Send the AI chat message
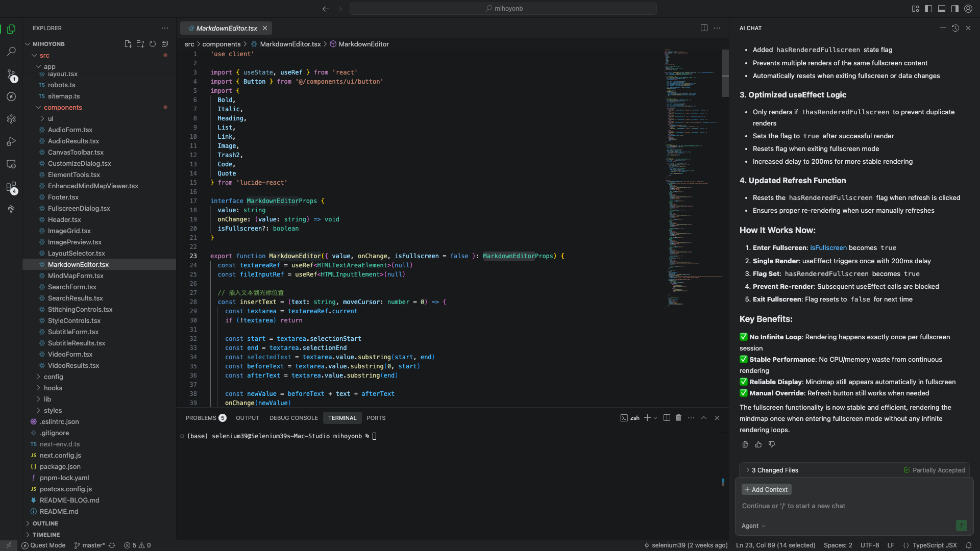Image resolution: width=980 pixels, height=551 pixels. (x=961, y=525)
